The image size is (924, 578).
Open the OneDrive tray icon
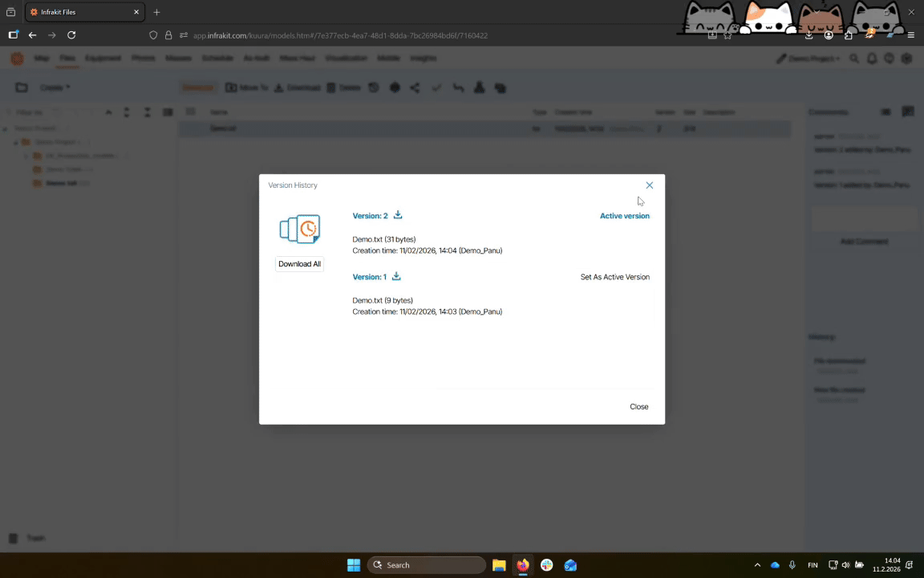pyautogui.click(x=775, y=565)
